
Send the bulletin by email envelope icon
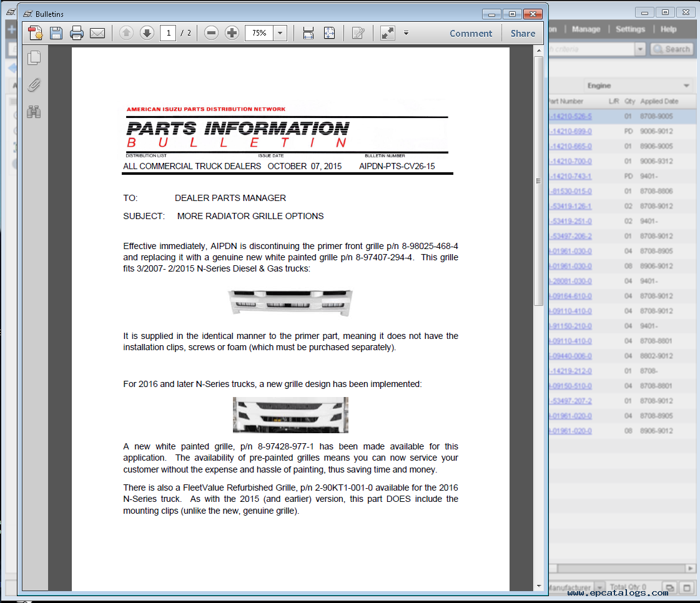97,33
